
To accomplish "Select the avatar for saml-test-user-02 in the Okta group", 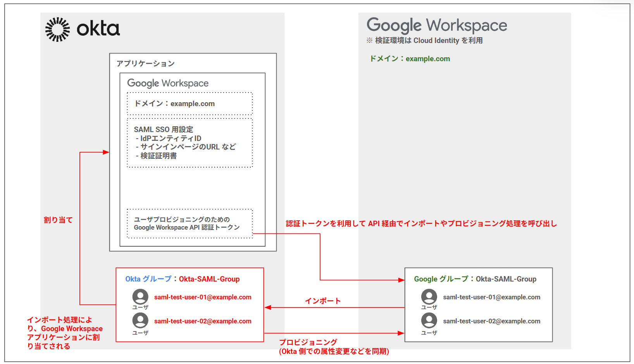I will tap(140, 321).
